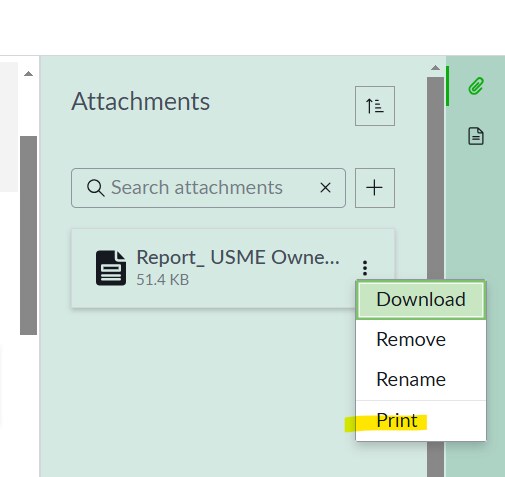
Task: Open the paperclip attachments panel icon
Action: [476, 86]
